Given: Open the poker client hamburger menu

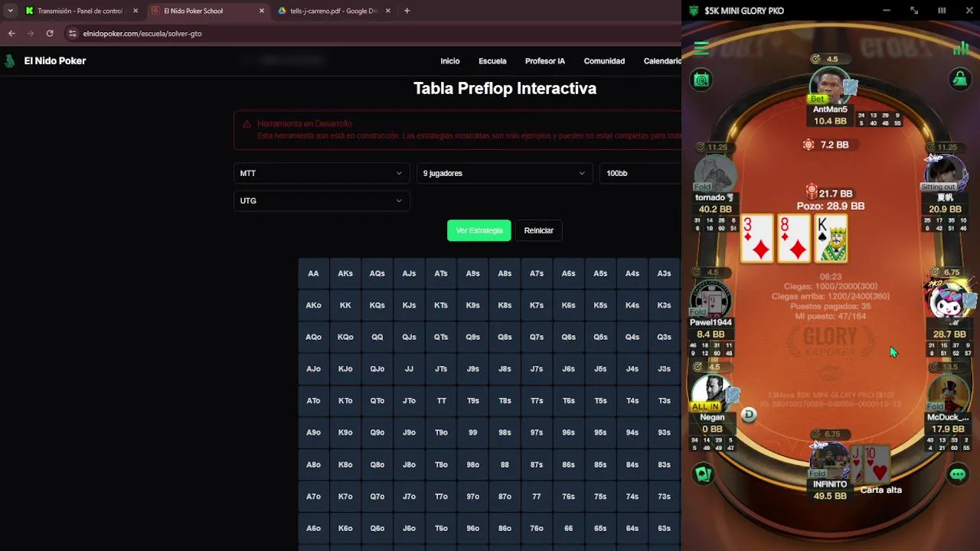Looking at the screenshot, I should 701,48.
